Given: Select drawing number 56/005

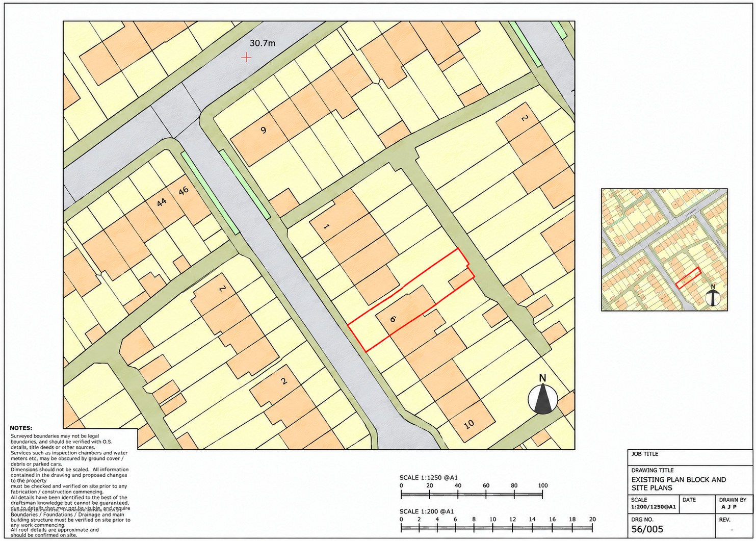Looking at the screenshot, I should tap(647, 529).
